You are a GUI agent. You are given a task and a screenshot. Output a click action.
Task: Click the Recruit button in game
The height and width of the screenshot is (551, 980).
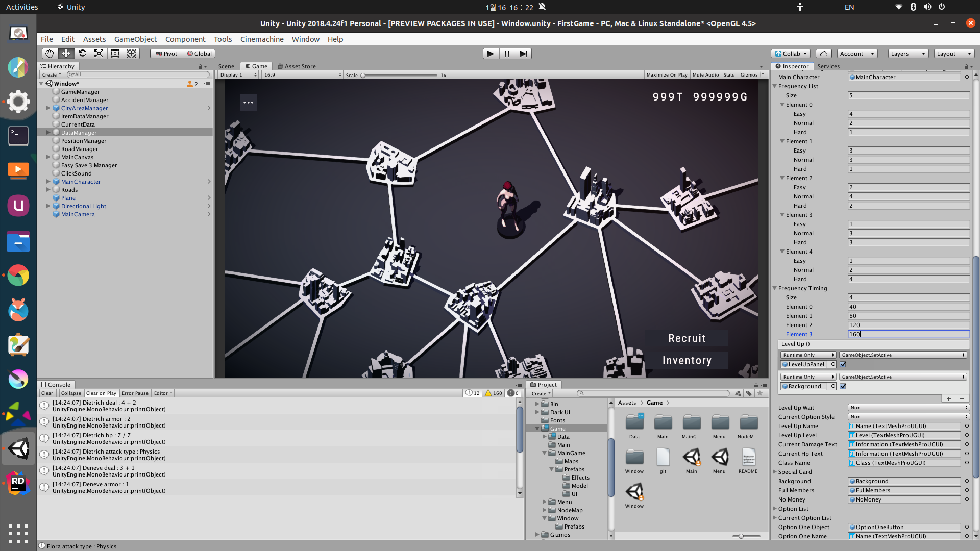687,338
